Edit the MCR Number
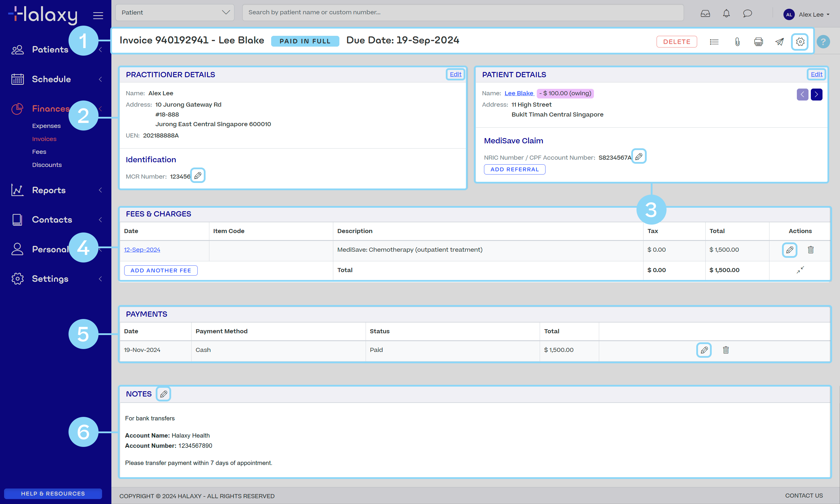The width and height of the screenshot is (840, 504). click(x=198, y=176)
